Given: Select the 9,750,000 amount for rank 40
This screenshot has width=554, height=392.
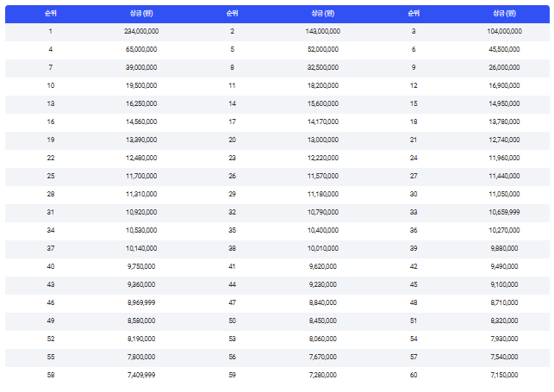Looking at the screenshot, I should click(141, 266).
